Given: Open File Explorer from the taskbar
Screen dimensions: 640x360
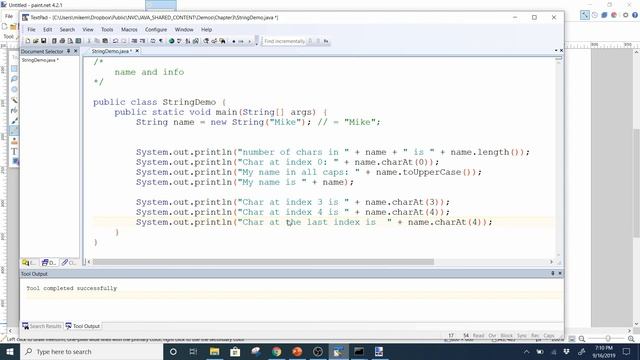Looking at the screenshot, I should point(214,351).
